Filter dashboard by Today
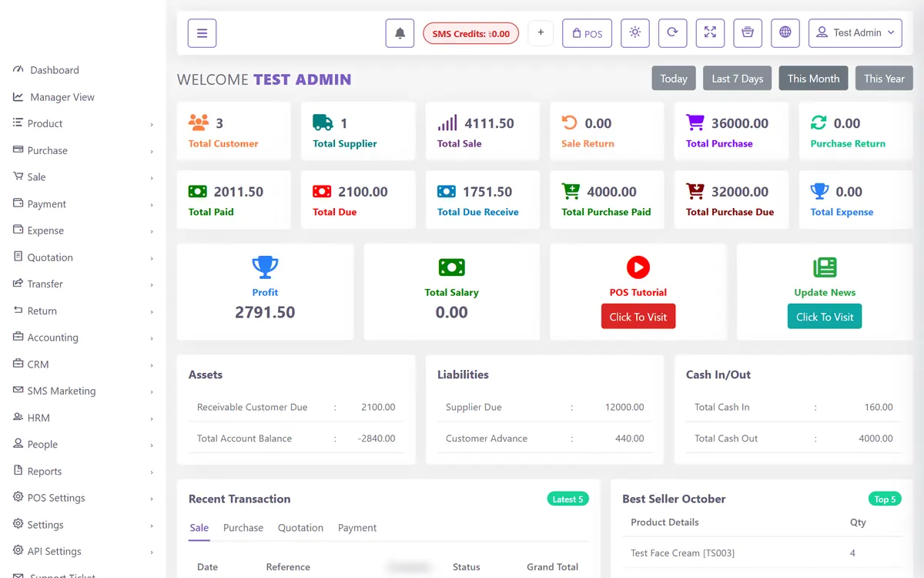Image resolution: width=924 pixels, height=578 pixels. tap(674, 79)
